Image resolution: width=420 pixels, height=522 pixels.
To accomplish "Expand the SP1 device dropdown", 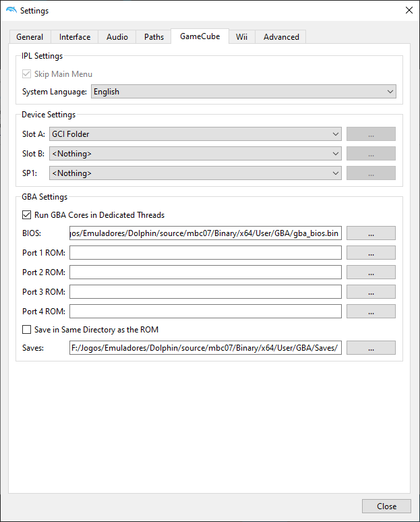I will click(x=196, y=173).
